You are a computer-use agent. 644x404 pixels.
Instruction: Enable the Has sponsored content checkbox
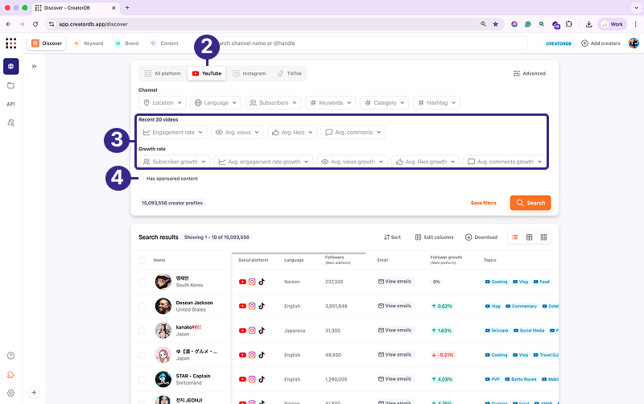click(141, 179)
